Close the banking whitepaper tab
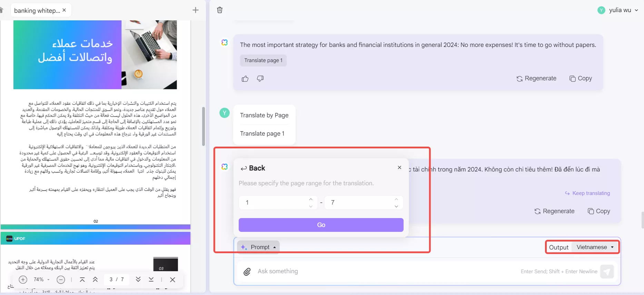 pyautogui.click(x=64, y=10)
